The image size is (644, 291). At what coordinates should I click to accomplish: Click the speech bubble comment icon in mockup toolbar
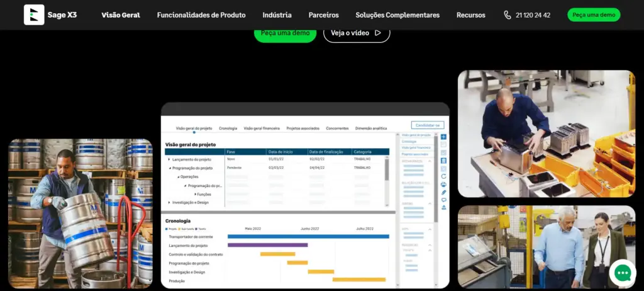443,200
